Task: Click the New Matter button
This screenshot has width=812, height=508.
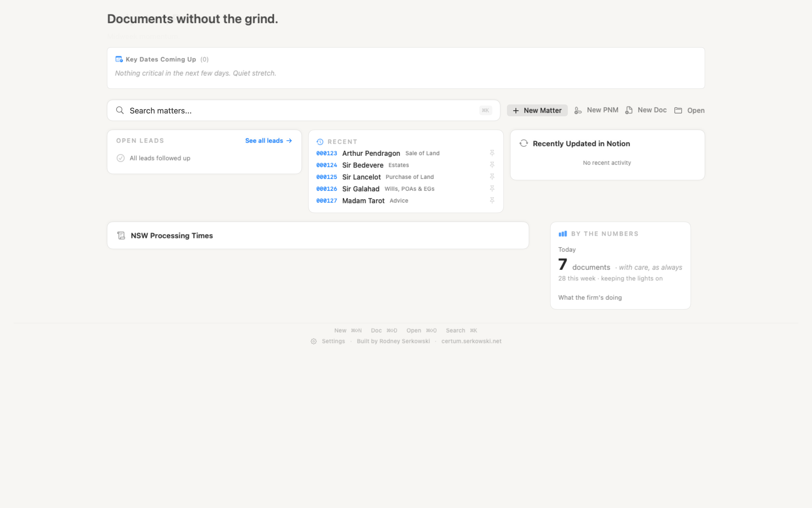Action: click(537, 110)
